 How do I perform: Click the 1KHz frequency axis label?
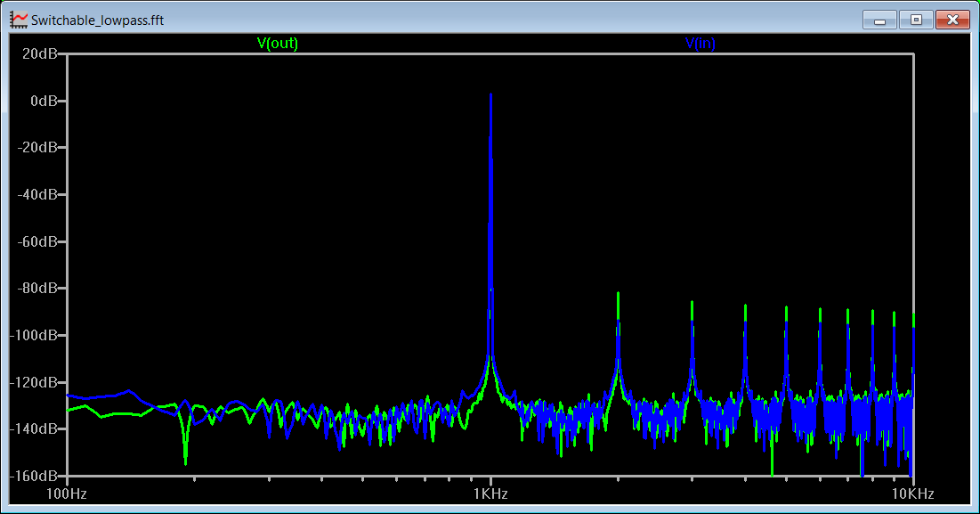coord(490,494)
